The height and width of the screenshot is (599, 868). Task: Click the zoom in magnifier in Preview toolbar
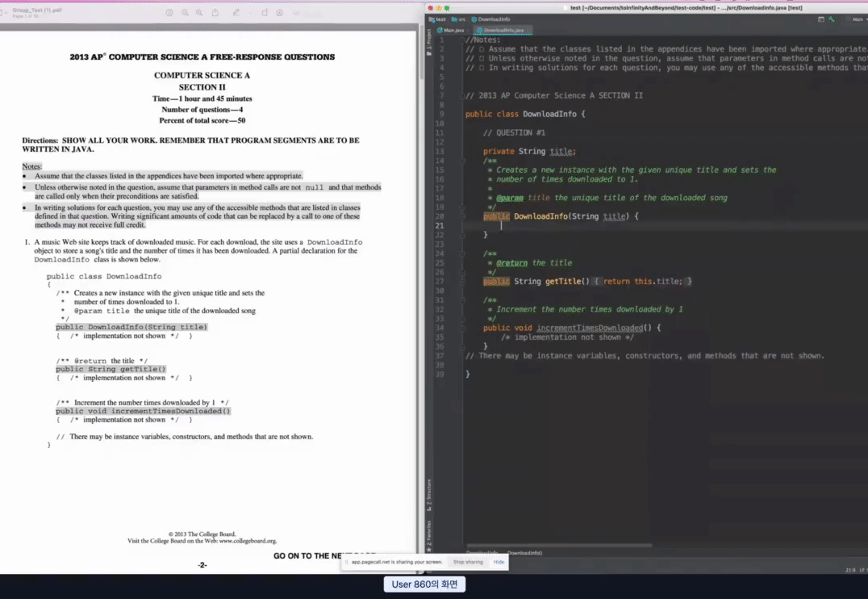point(199,13)
